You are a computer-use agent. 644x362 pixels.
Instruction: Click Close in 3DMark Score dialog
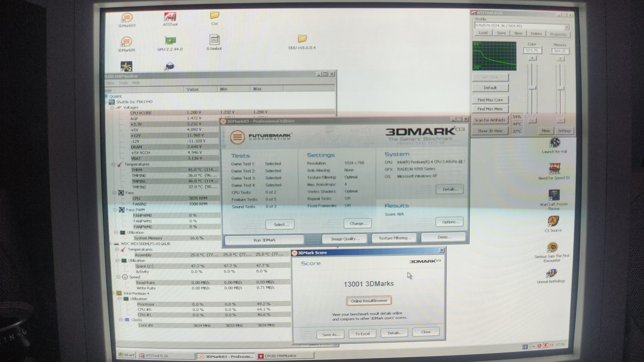(x=426, y=332)
